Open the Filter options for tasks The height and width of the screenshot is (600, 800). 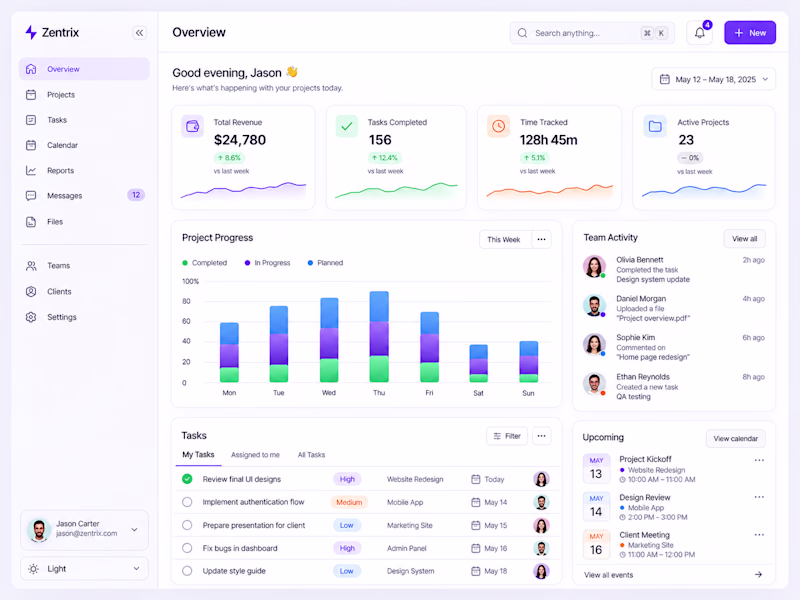(x=507, y=436)
